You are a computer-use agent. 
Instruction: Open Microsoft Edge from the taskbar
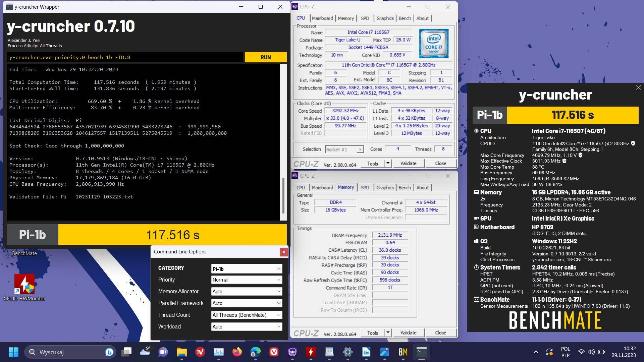(256, 352)
